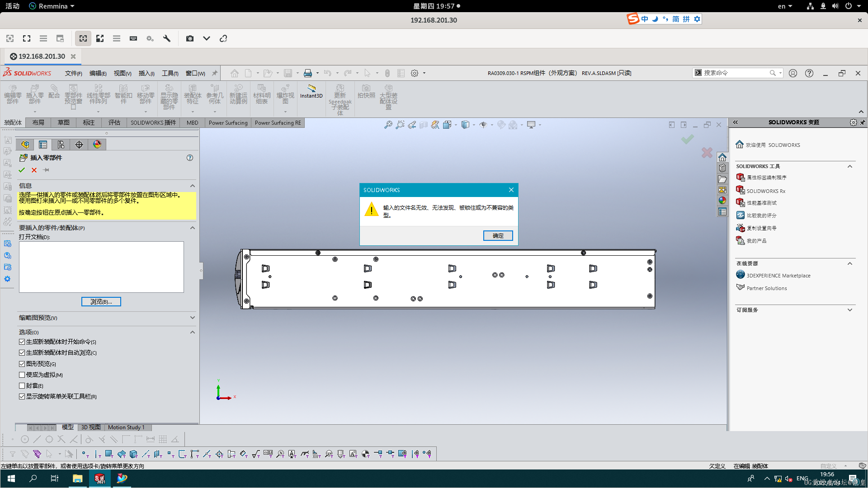The image size is (868, 488).
Task: Accept insert component with green checkmark
Action: click(x=22, y=170)
